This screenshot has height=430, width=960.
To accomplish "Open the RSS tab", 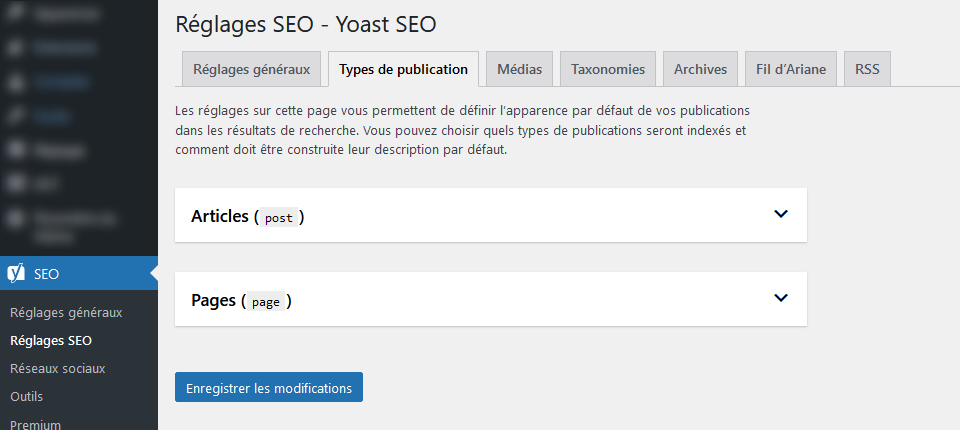I will [867, 70].
